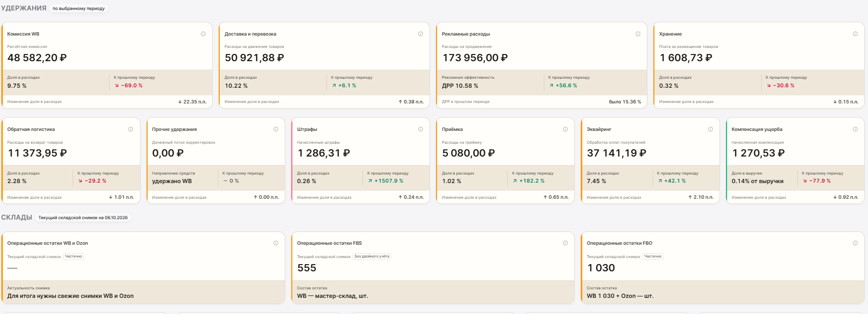Click the '+56.6 %' change value
Screen dimensions: 868x314
coord(567,86)
